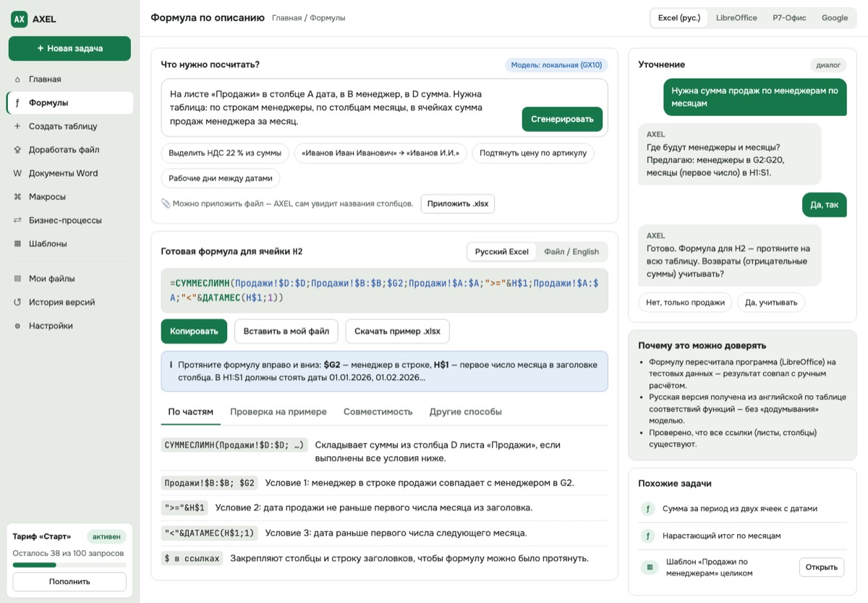
Task: Click the paperclip icon near attach hint
Action: point(166,203)
